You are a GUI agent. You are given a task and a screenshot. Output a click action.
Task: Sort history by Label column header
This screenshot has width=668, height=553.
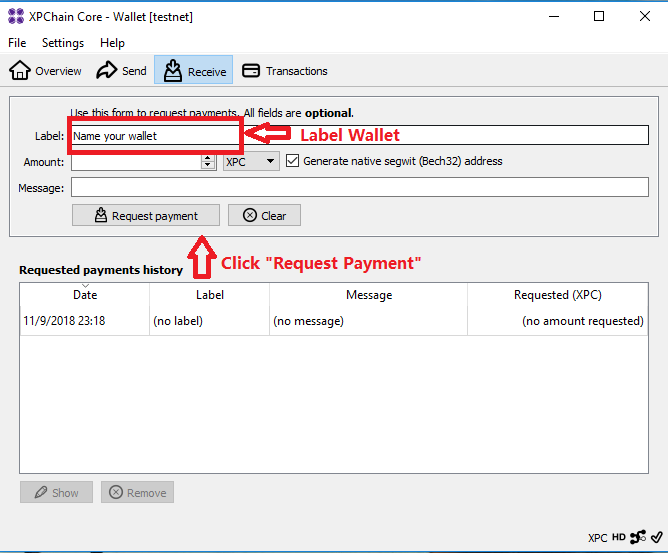click(210, 295)
